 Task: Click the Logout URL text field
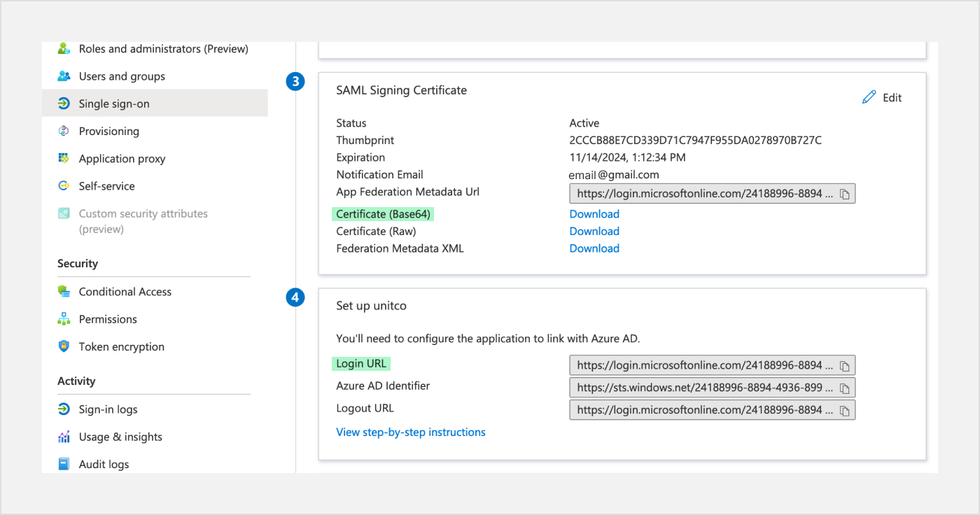pyautogui.click(x=713, y=411)
